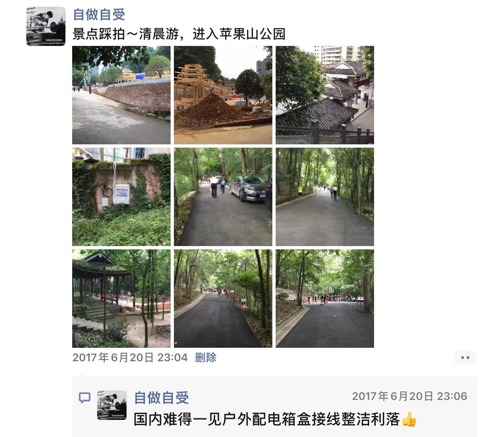
Task: Click the post caption about 苹果山公园
Action: 179,34
